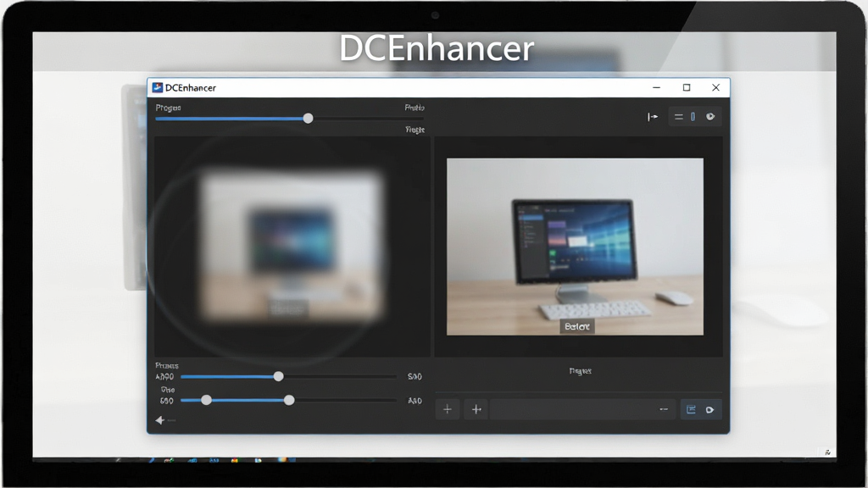Click the DCEnhancer logo in the title bar
Viewport: 868px width, 488px height.
pos(158,87)
